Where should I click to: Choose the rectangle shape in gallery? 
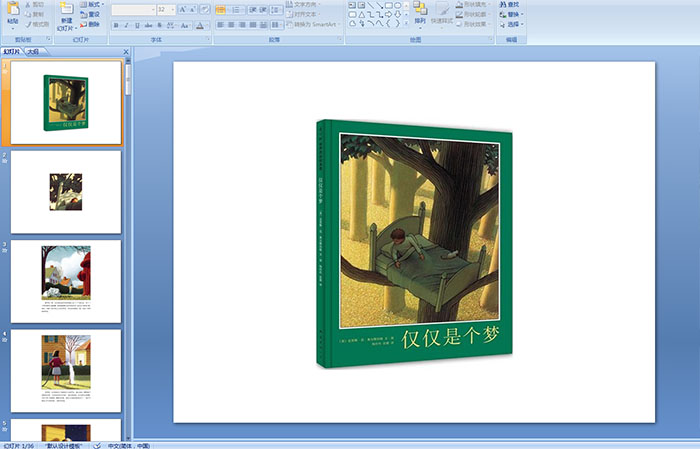tap(388, 5)
